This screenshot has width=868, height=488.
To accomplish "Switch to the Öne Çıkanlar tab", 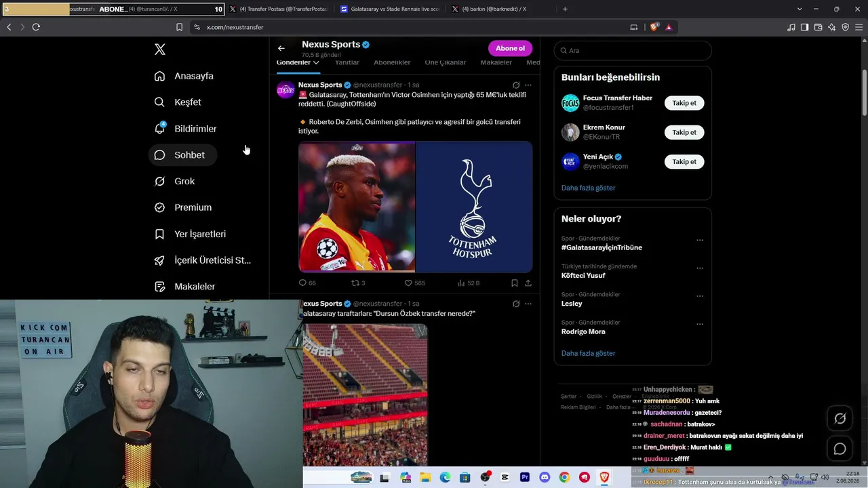I will click(x=446, y=62).
